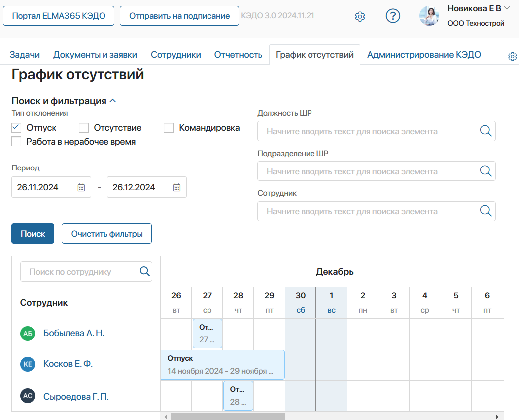This screenshot has width=519, height=420.
Task: Expand the Новикова Е В user dropdown
Action: (507, 8)
